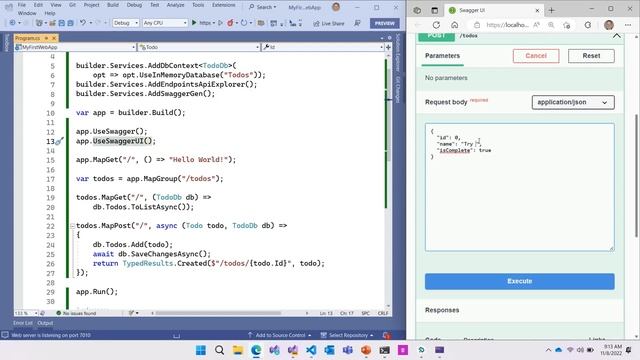The width and height of the screenshot is (640, 360).
Task: Click the Restart circular arrow icon in toolbar
Action: coord(244,23)
